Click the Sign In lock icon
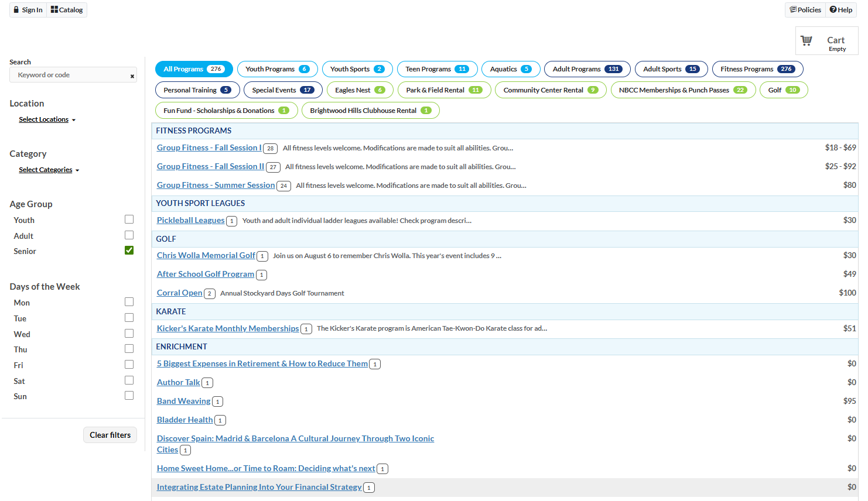The height and width of the screenshot is (501, 868). tap(16, 10)
